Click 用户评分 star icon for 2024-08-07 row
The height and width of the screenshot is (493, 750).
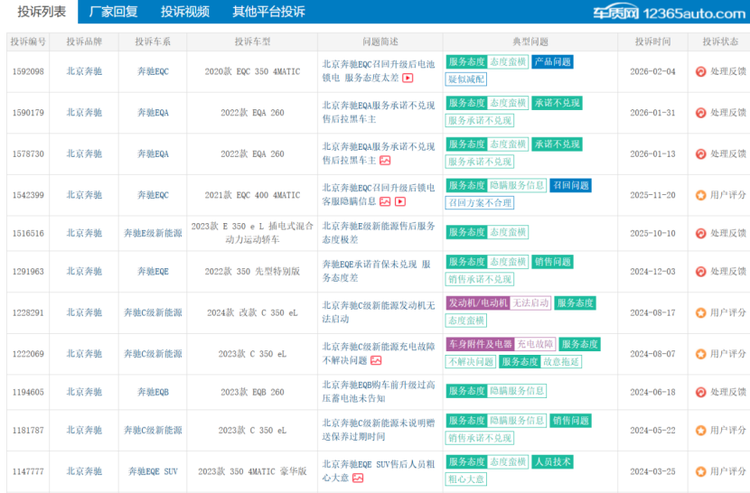701,354
